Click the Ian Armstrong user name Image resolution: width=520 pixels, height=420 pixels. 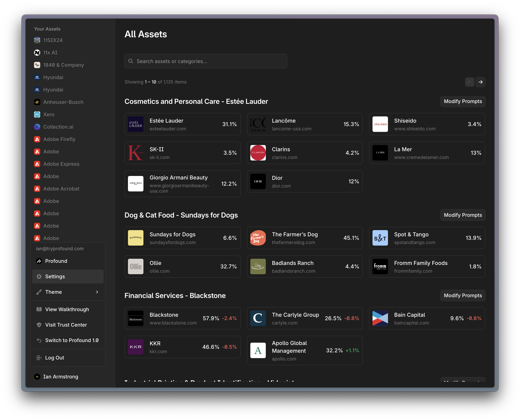pos(61,376)
